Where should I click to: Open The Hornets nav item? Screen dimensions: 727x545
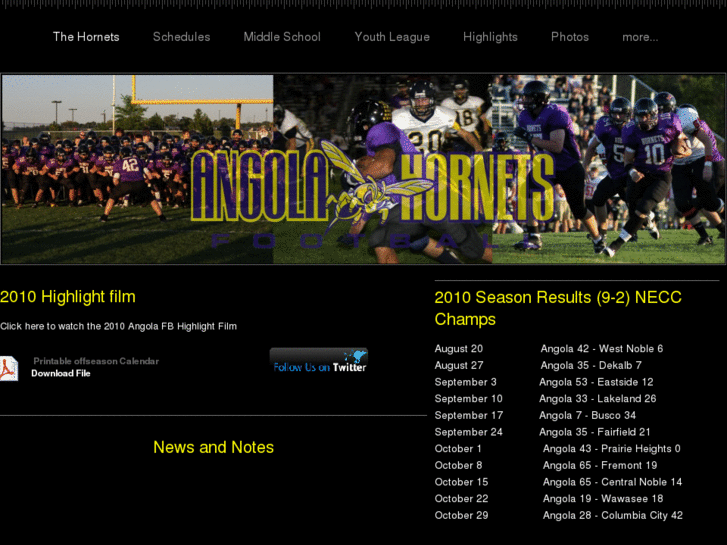(x=86, y=37)
